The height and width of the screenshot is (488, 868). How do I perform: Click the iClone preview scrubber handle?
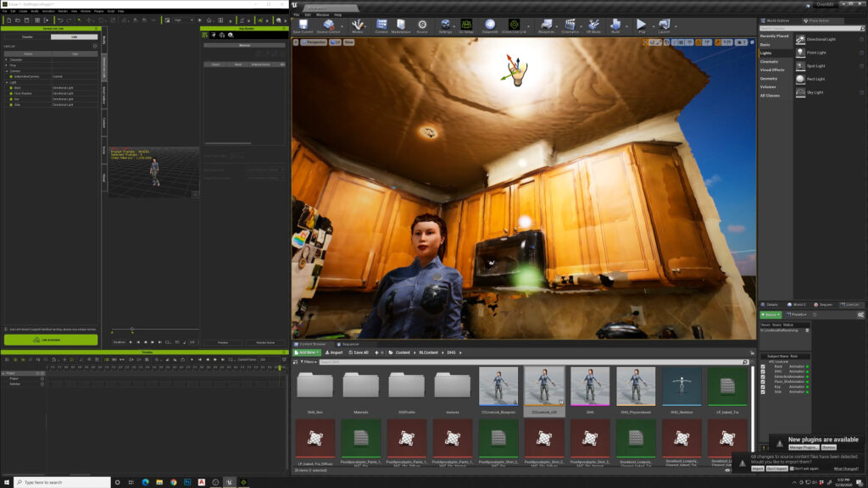131,330
